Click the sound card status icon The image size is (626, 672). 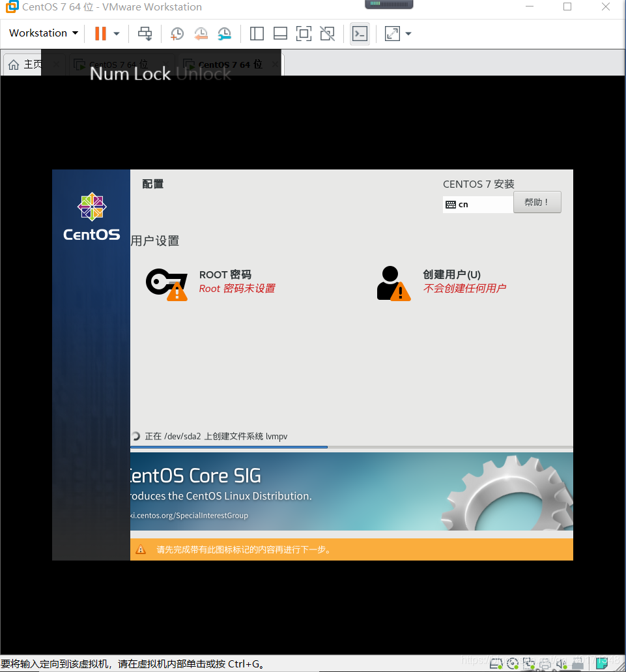(x=562, y=664)
